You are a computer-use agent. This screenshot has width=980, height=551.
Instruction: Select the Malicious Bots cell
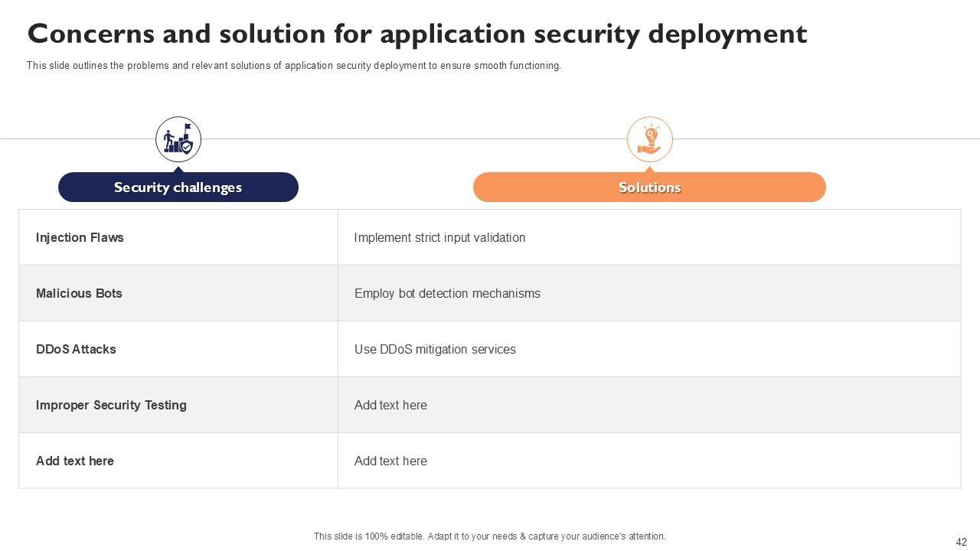79,293
